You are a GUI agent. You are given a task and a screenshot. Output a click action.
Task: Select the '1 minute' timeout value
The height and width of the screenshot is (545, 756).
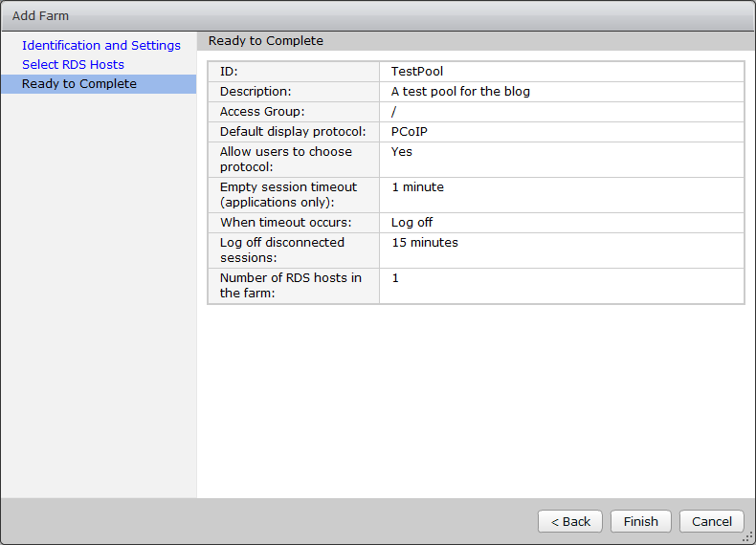click(417, 187)
